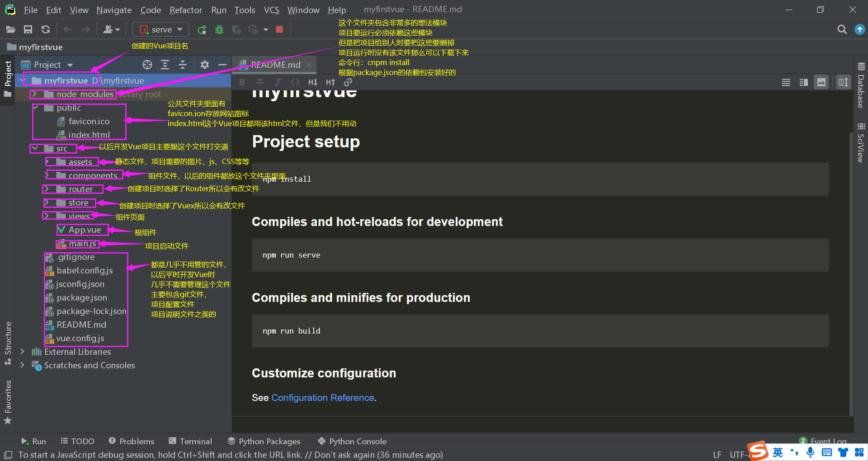Click run with coverage shield icon
The height and width of the screenshot is (461, 868).
(236, 29)
